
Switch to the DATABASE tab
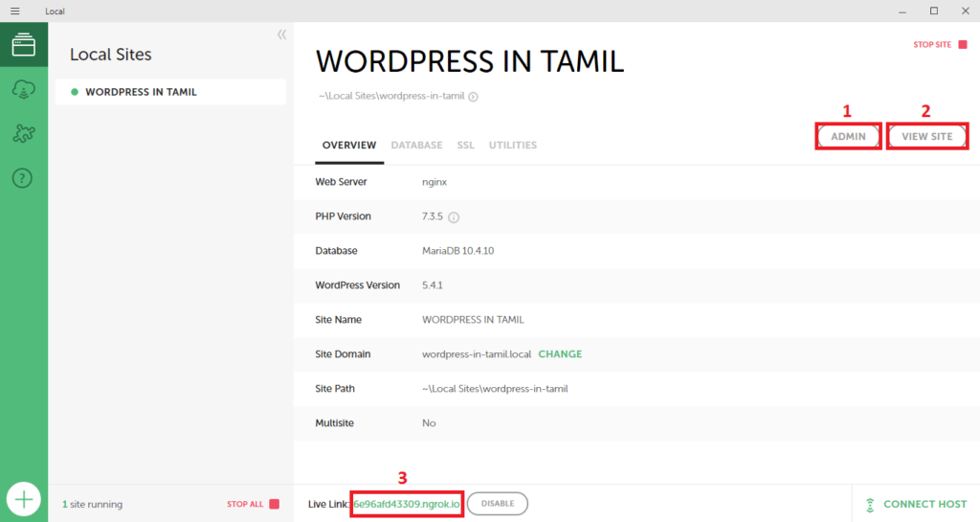pyautogui.click(x=417, y=145)
